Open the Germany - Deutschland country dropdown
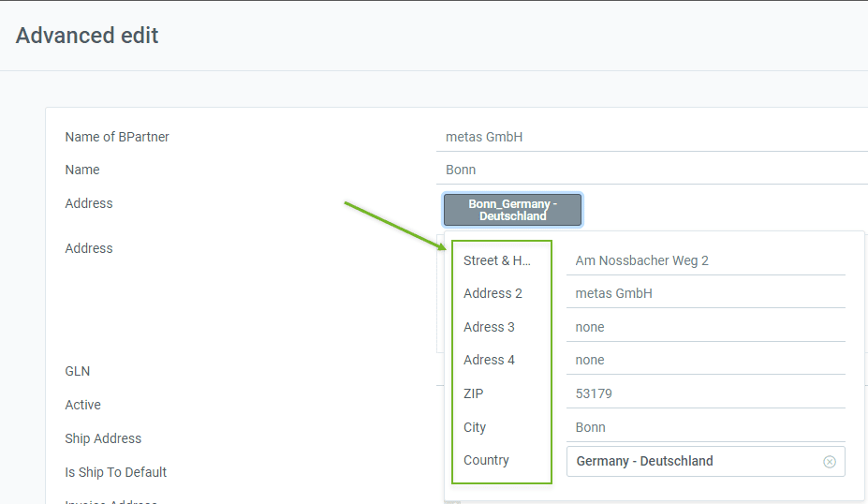The height and width of the screenshot is (504, 868). click(705, 461)
